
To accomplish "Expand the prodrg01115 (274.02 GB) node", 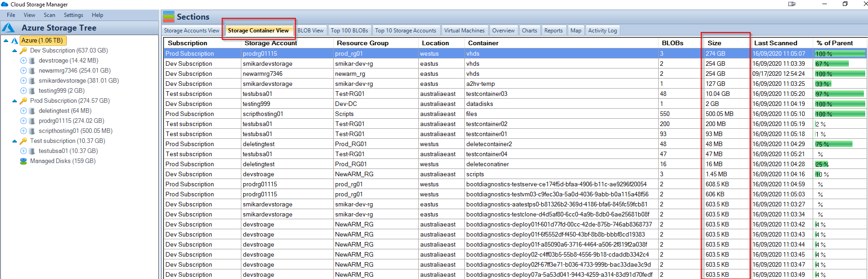I will (x=23, y=121).
